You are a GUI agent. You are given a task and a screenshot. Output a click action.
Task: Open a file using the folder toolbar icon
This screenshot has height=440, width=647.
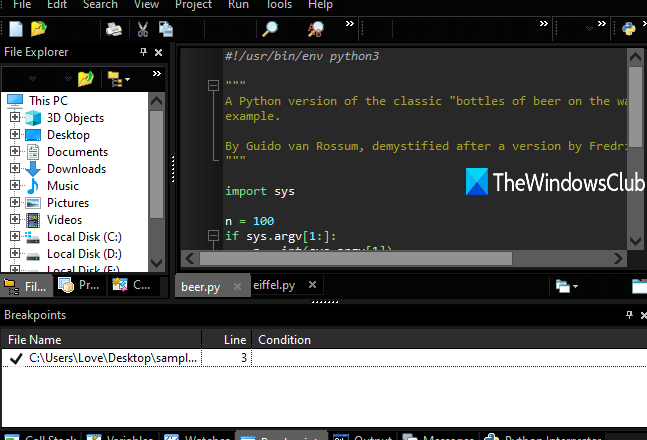tap(38, 29)
